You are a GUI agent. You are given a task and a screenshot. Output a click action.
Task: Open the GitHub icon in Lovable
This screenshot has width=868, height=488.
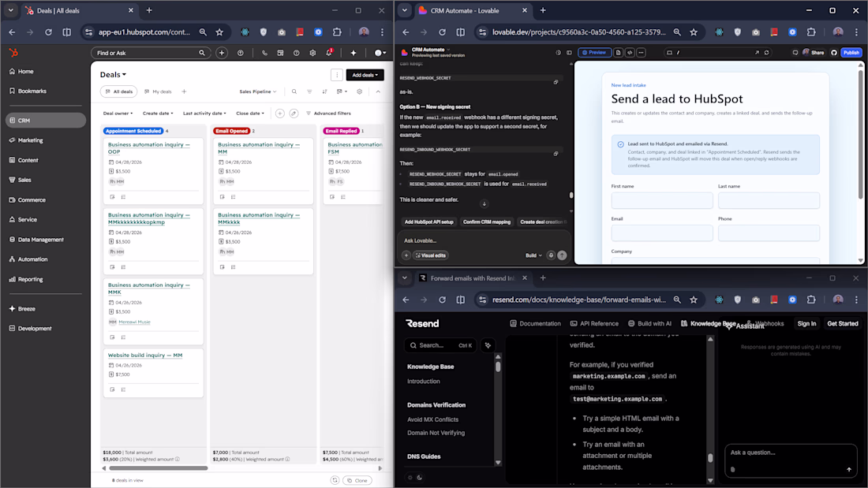(x=834, y=53)
